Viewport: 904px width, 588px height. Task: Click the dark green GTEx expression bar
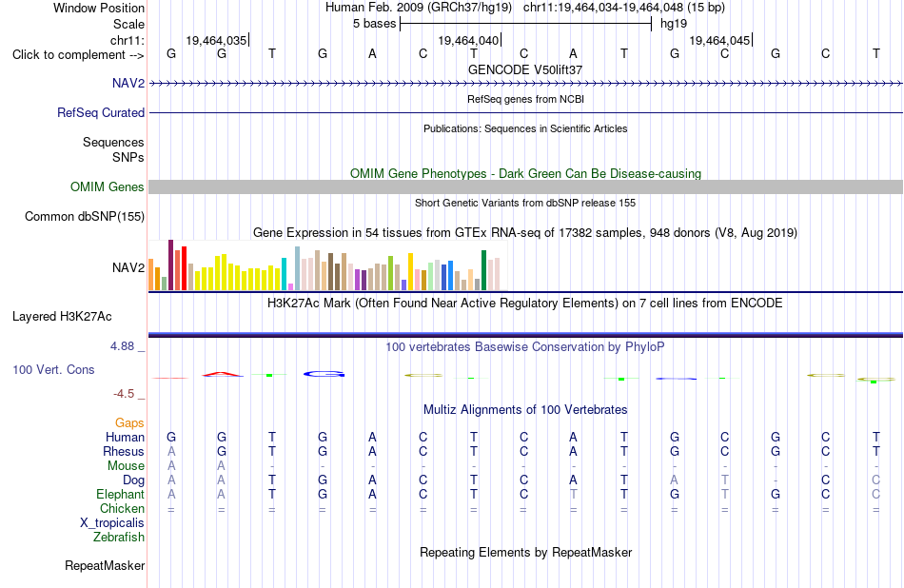click(483, 270)
